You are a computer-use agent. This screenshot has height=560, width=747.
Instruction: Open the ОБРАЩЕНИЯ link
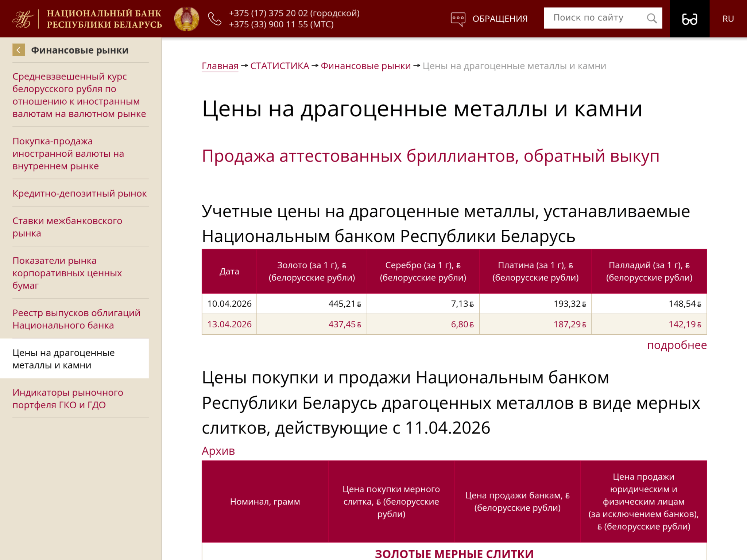pyautogui.click(x=500, y=19)
